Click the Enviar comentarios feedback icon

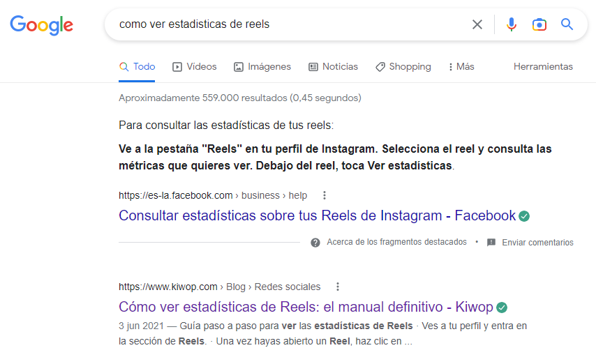(491, 243)
